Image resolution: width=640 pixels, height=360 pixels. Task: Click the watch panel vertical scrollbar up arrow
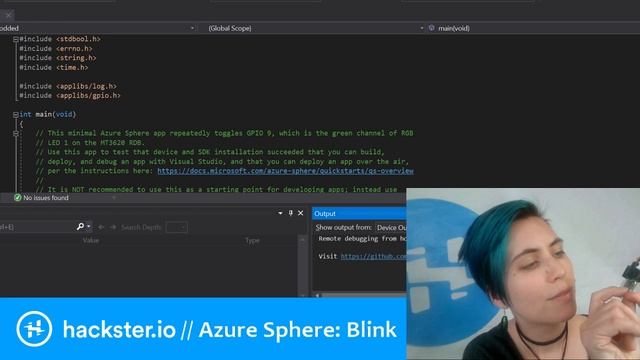click(x=302, y=240)
